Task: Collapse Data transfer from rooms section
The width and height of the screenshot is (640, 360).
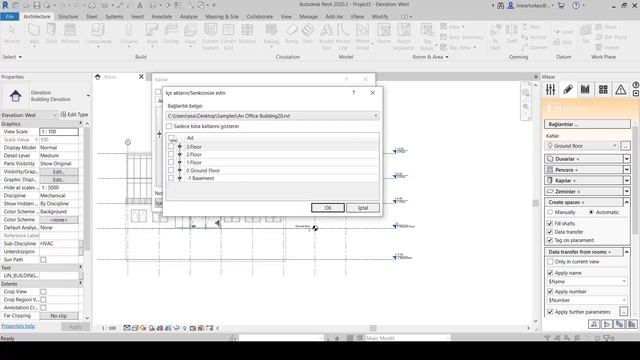Action: click(627, 252)
